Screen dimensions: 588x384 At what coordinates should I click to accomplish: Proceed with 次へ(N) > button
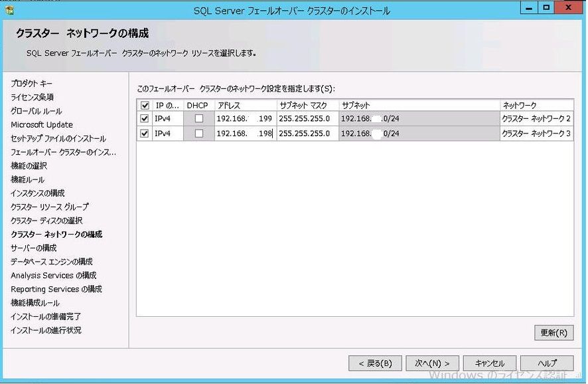point(433,363)
